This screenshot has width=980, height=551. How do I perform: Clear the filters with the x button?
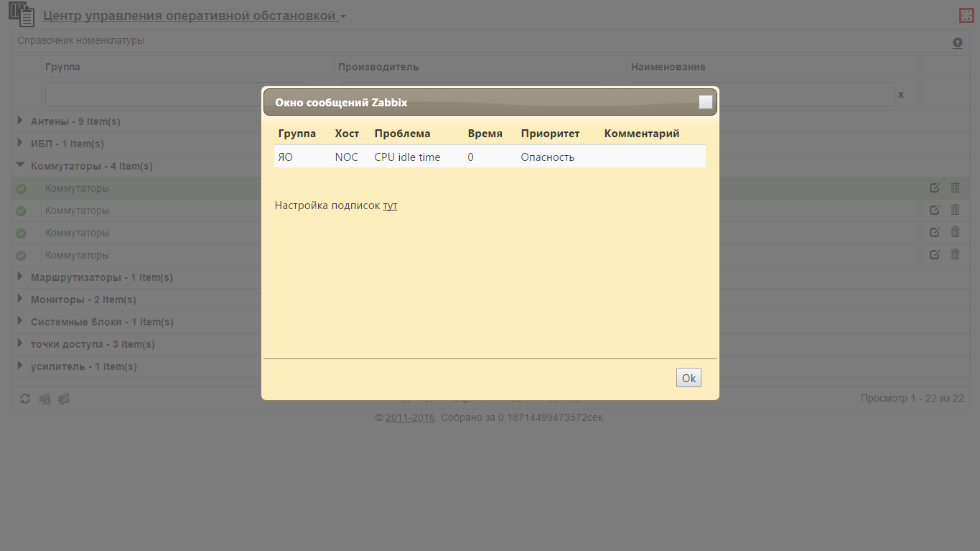(x=901, y=95)
